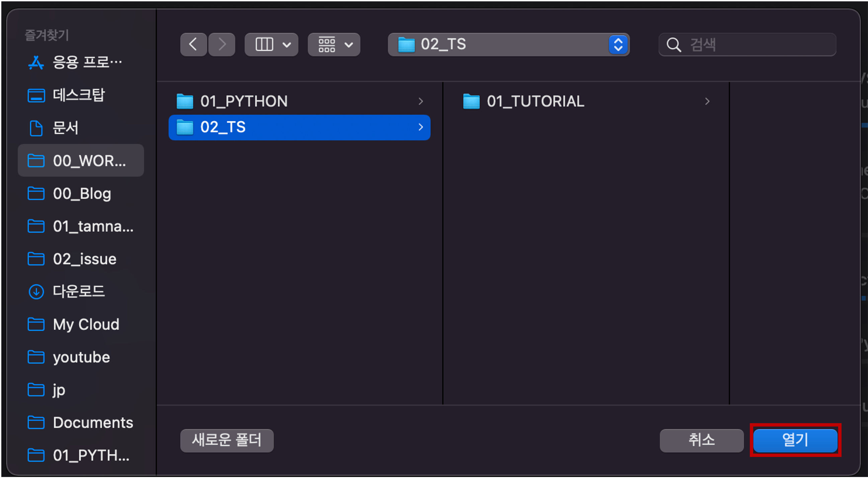Open the Documents (문서) sidebar item
This screenshot has height=478, width=868.
[66, 128]
